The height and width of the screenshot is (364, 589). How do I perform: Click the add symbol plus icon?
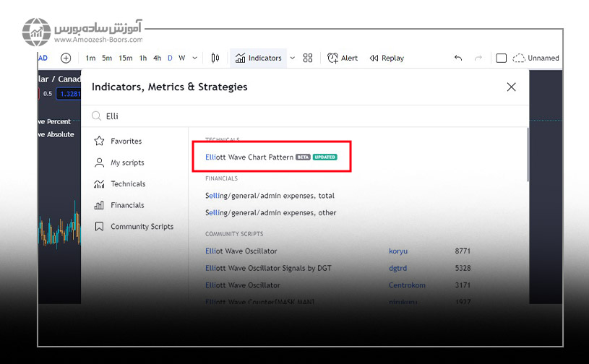(x=66, y=58)
